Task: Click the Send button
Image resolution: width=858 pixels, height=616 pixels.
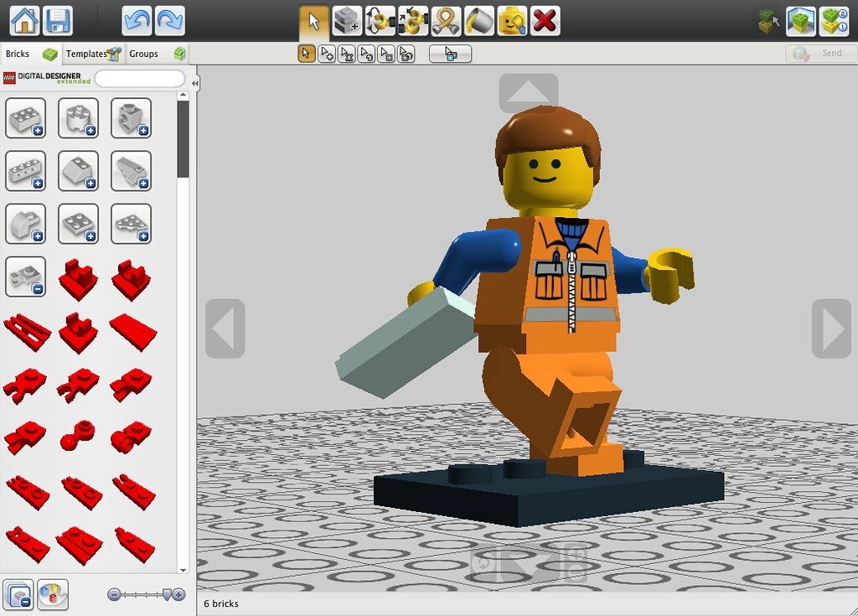Action: [x=821, y=53]
